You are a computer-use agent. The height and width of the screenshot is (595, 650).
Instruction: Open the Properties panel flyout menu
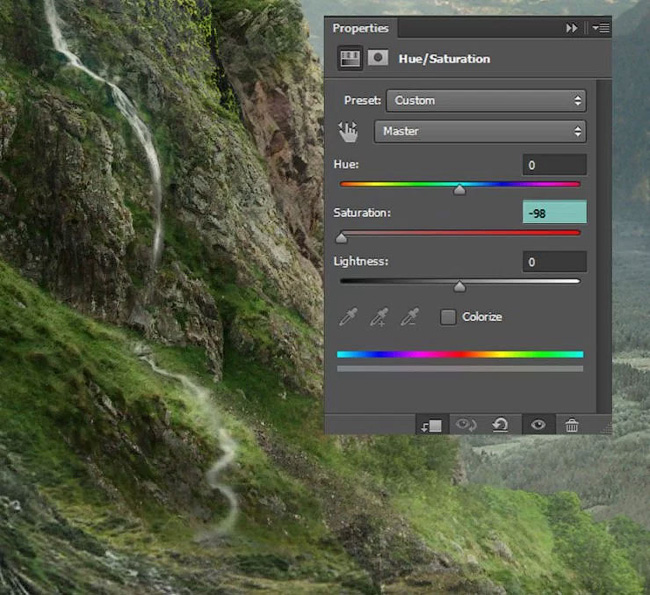601,28
